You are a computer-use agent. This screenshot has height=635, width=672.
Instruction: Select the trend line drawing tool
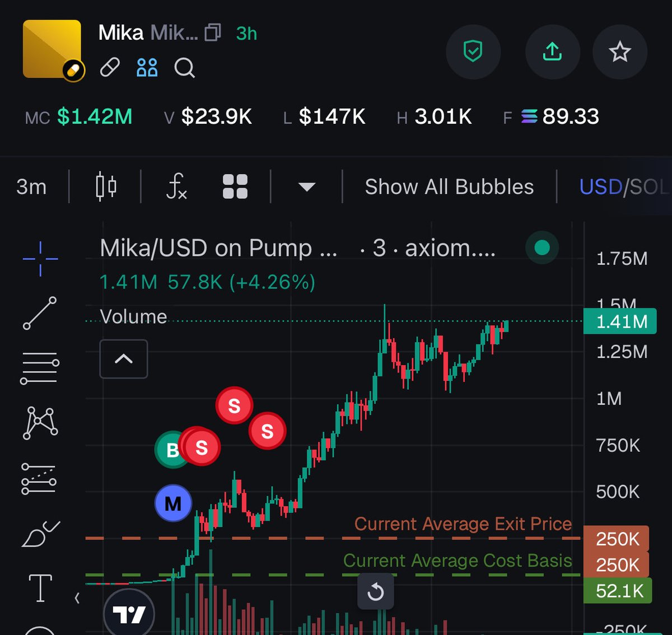pos(40,313)
